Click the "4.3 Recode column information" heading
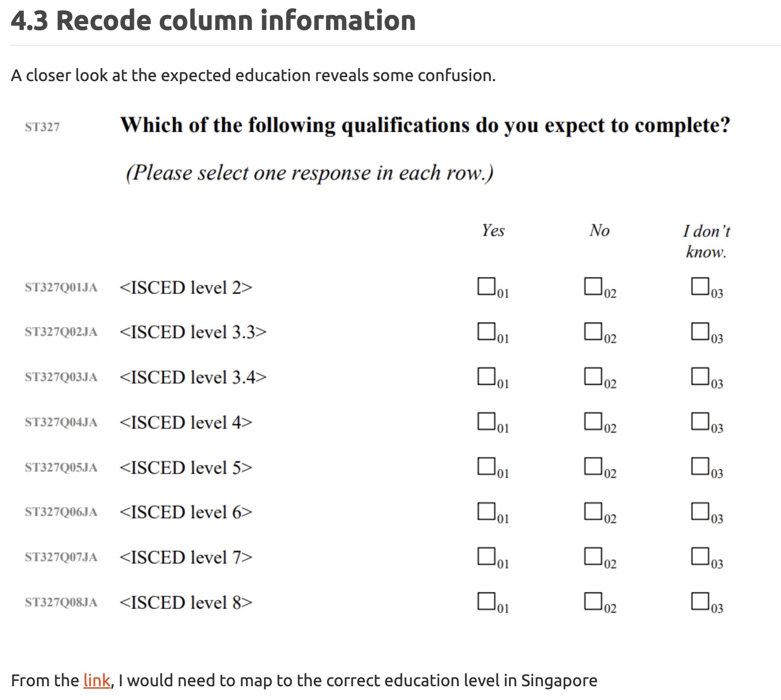 pos(213,21)
